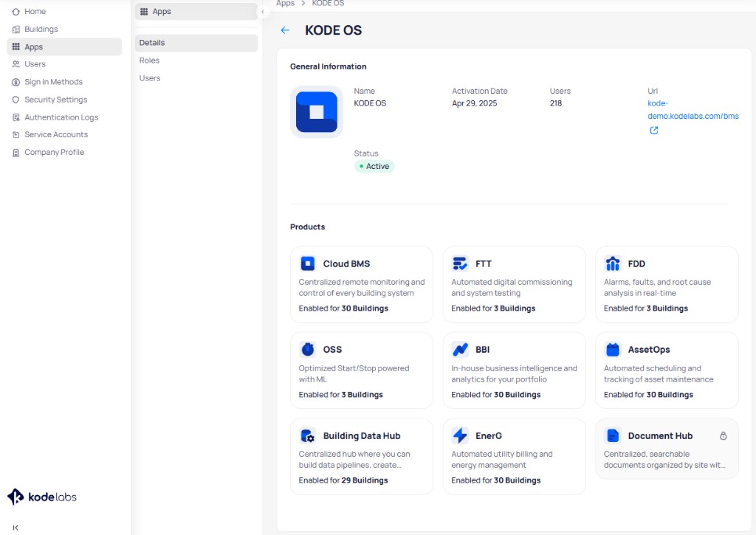
Task: Click 'Enabled for 29 Buildings' text
Action: coord(343,480)
